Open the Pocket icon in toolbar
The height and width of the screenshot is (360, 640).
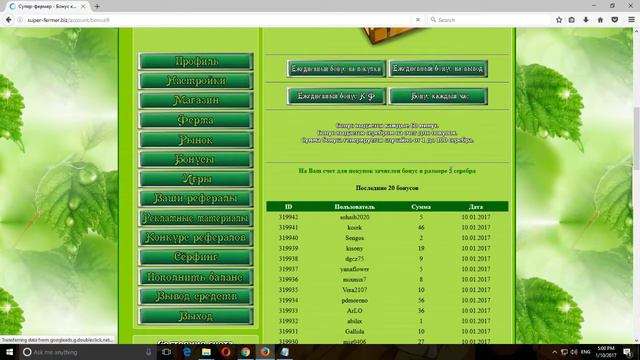tap(615, 20)
